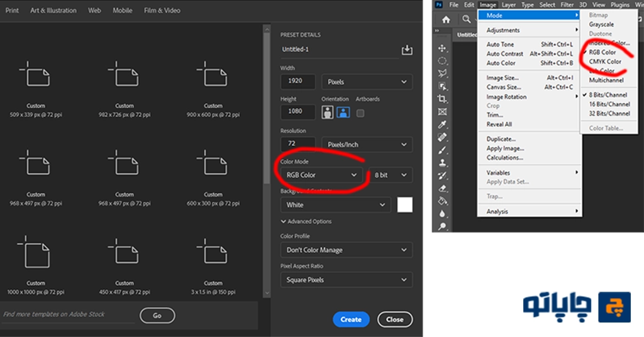Activate the Clone Stamp tool

click(443, 163)
